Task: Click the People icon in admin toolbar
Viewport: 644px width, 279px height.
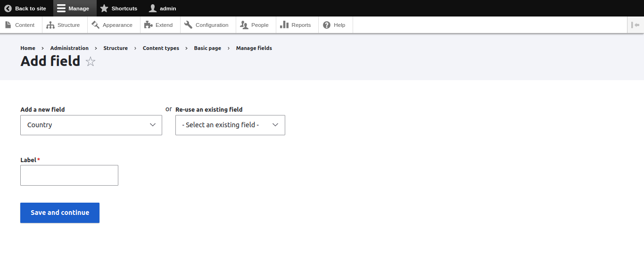Action: [x=245, y=25]
